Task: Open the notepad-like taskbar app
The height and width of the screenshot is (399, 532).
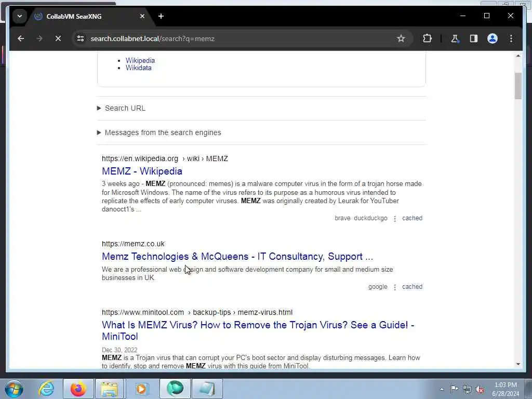Action: [x=207, y=389]
